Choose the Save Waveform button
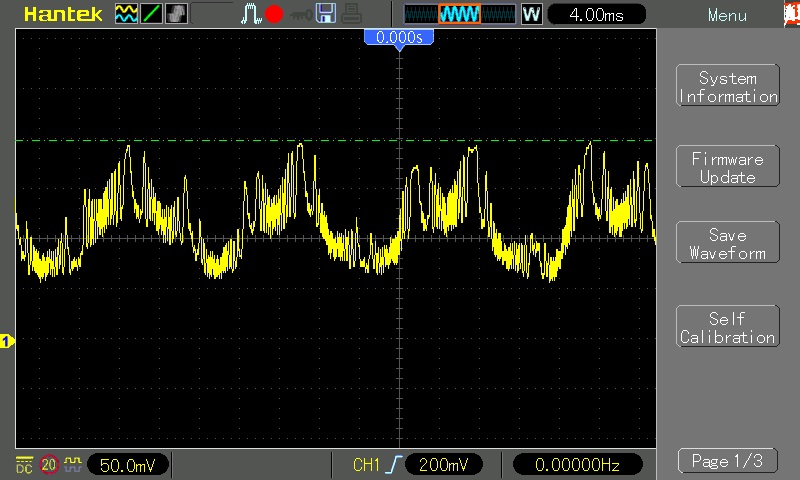The image size is (800, 480). pos(728,242)
